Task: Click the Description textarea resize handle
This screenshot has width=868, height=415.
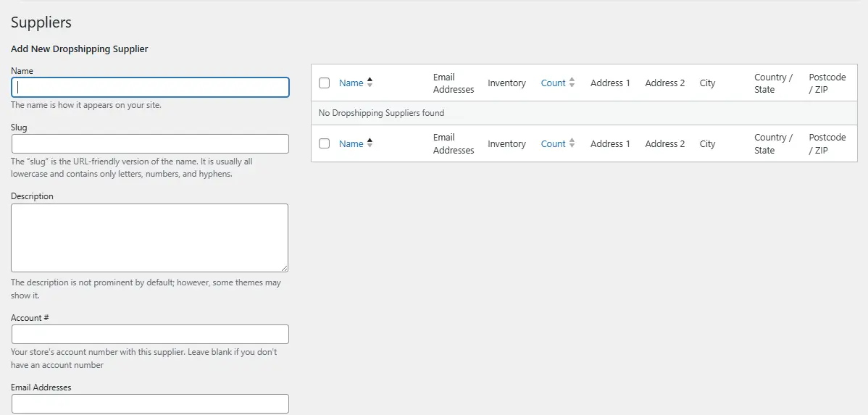Action: coord(285,269)
